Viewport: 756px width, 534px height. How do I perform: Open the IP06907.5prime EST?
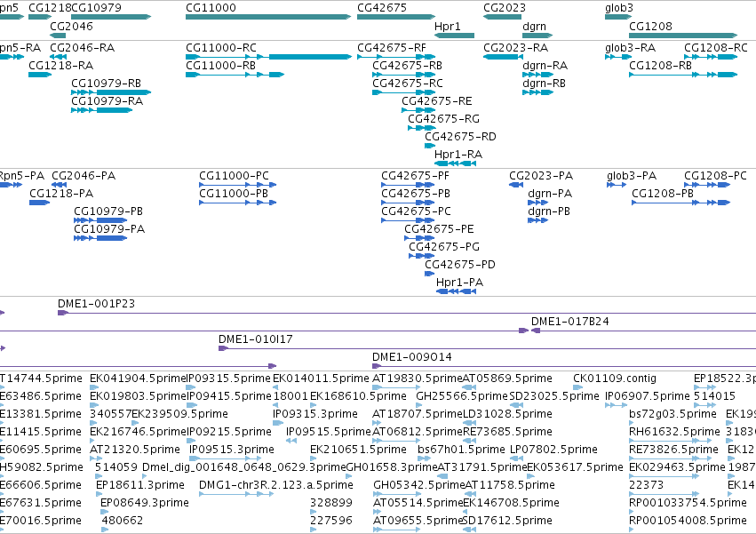coord(648,396)
